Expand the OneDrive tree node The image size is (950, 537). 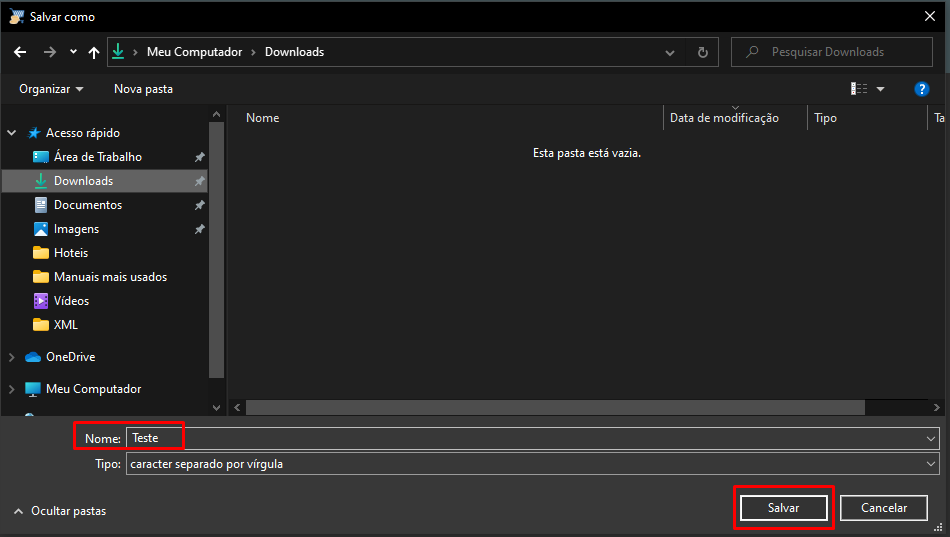(x=12, y=357)
